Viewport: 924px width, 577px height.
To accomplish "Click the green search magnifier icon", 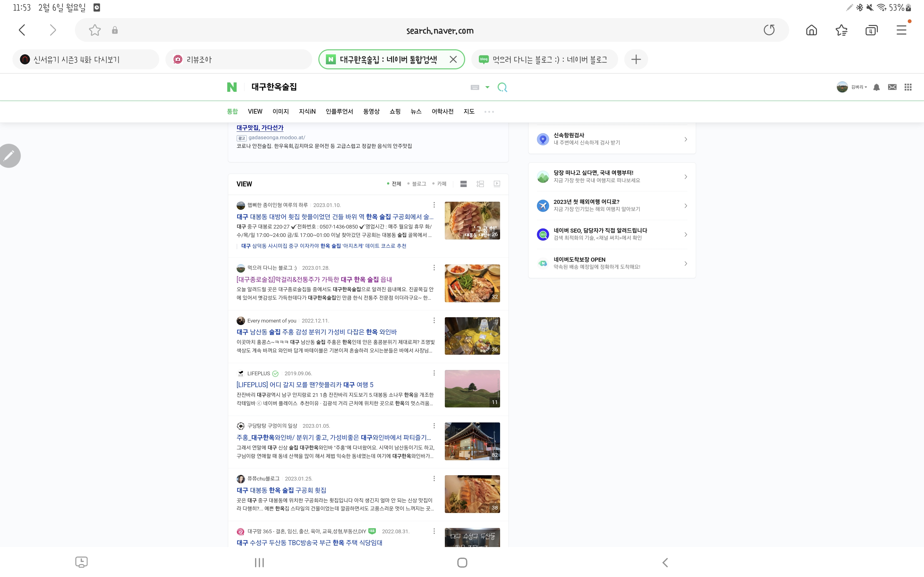I will coord(503,87).
